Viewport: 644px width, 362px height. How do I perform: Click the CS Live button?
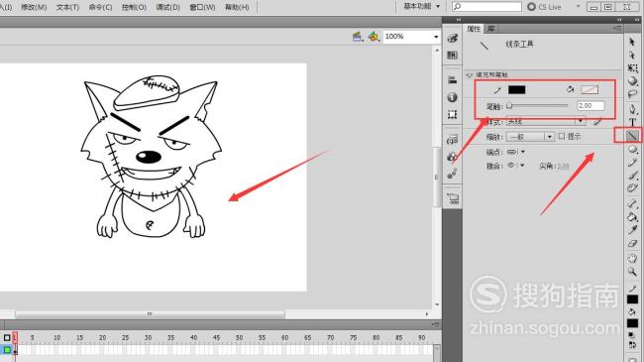coord(545,7)
